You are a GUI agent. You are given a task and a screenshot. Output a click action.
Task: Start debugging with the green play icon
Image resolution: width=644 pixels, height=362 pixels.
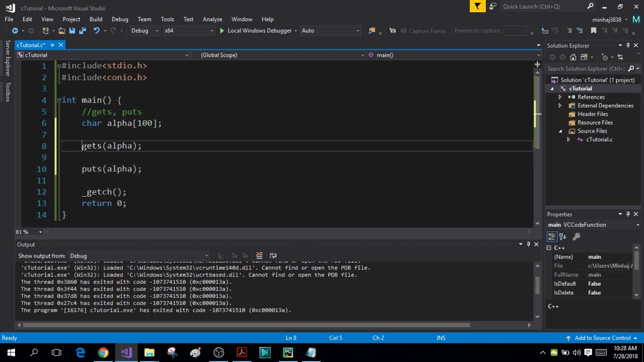coord(222,31)
